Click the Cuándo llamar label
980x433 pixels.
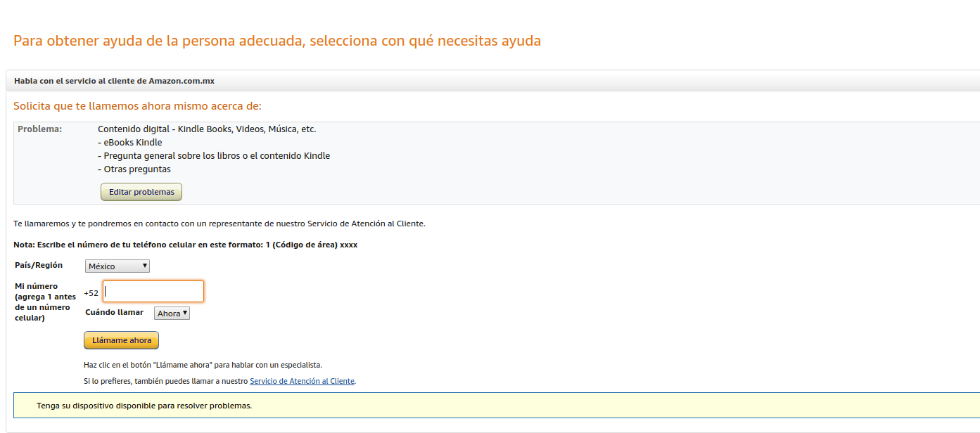pyautogui.click(x=114, y=312)
